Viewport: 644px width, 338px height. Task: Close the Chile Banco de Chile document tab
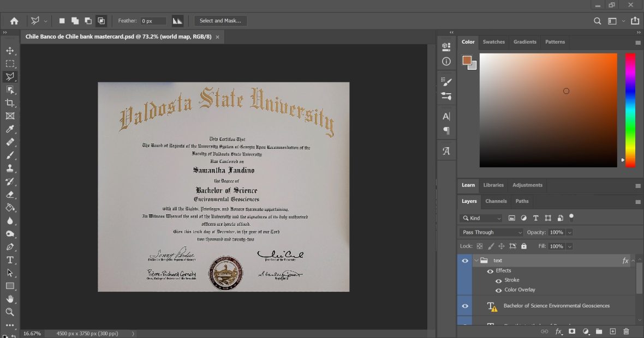(217, 37)
